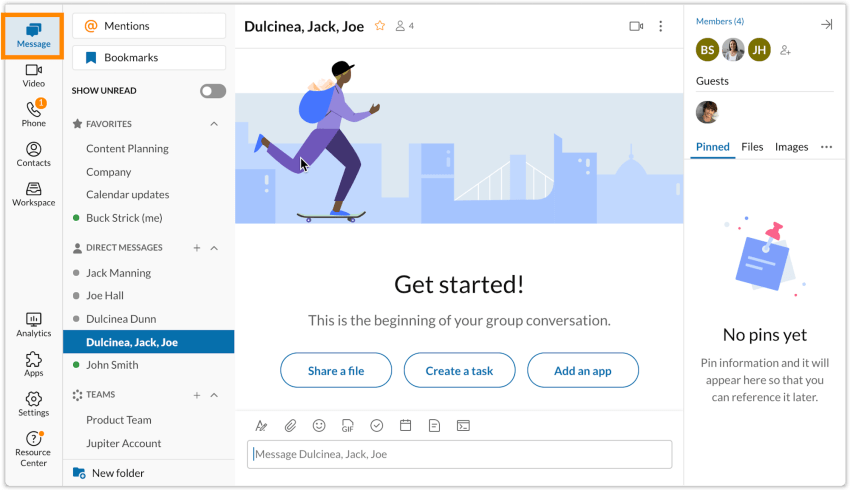Viewport: 850px width, 490px height.
Task: Click Add an app button
Action: tap(583, 371)
